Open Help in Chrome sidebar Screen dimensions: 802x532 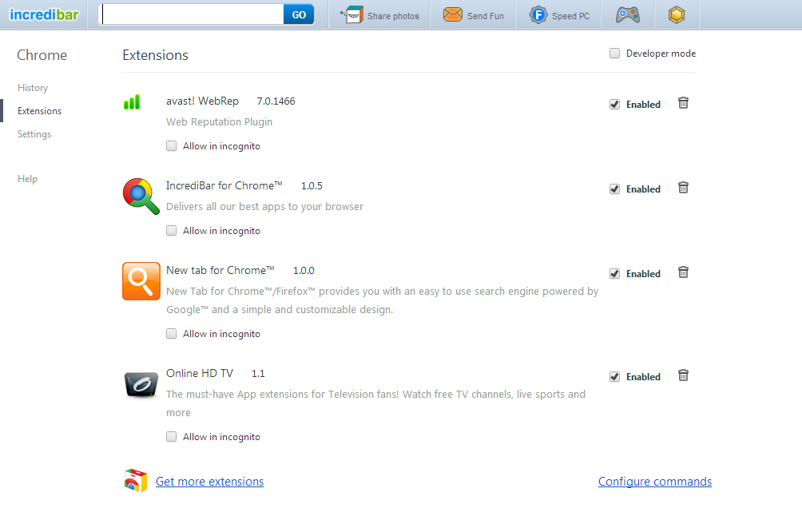[x=28, y=178]
